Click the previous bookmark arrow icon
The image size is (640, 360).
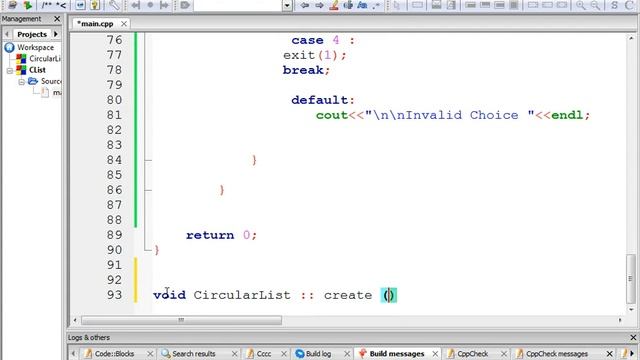click(135, 5)
